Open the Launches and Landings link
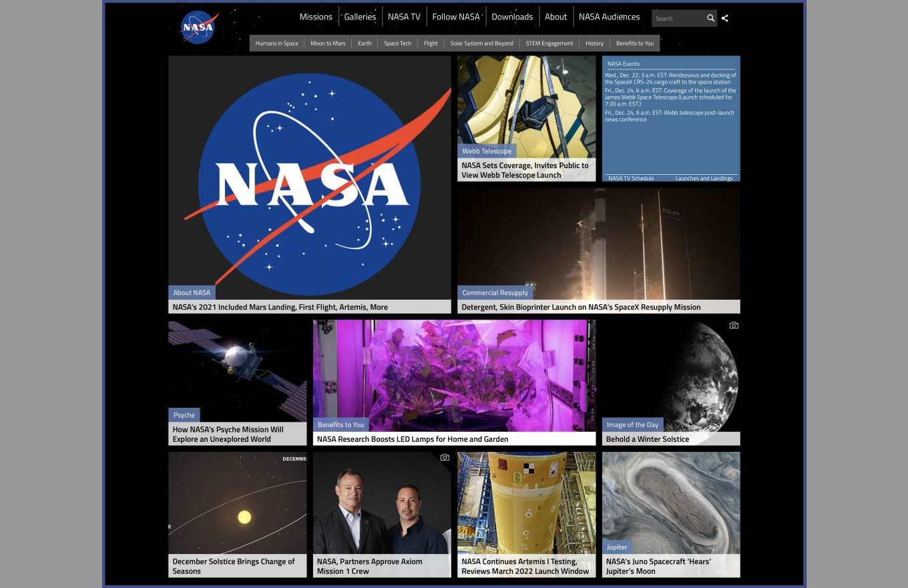Image resolution: width=908 pixels, height=588 pixels. tap(704, 178)
